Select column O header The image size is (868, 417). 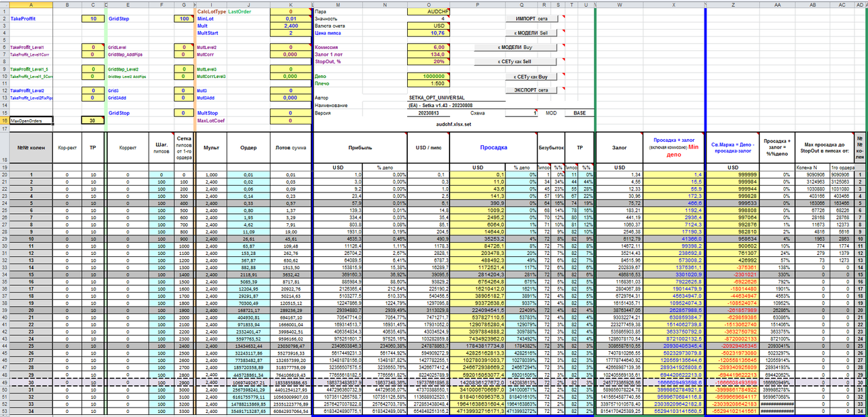tap(427, 4)
